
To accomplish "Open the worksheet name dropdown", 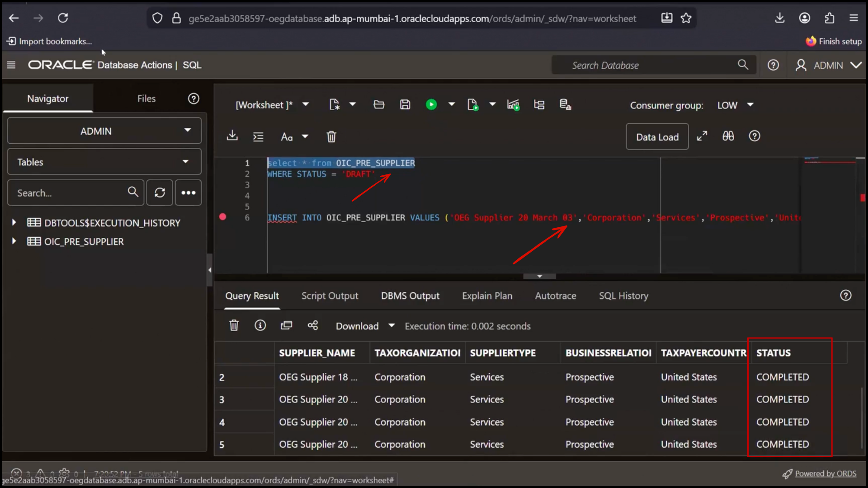I will coord(306,104).
